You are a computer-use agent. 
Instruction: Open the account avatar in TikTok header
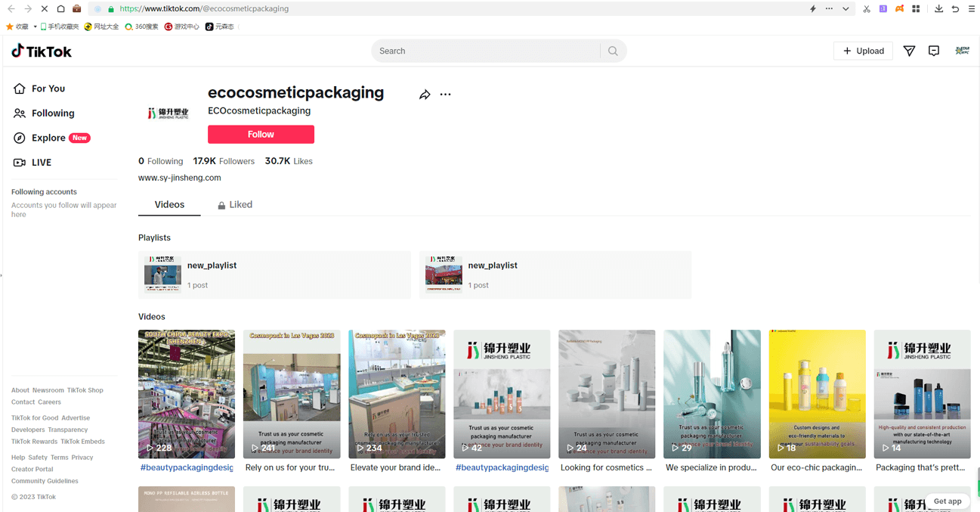[x=962, y=51]
